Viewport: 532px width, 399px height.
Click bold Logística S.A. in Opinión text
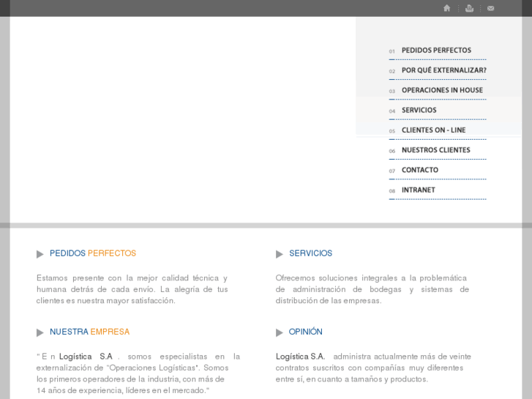coord(300,357)
